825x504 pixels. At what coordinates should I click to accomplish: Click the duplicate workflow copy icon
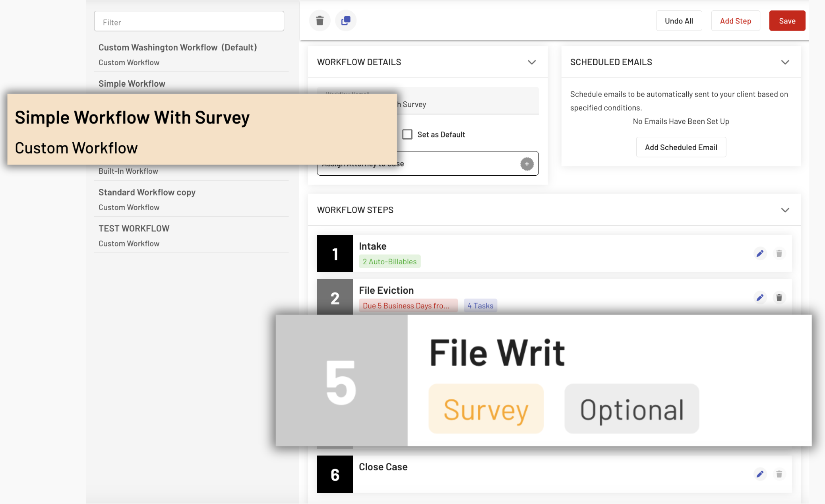coord(345,21)
